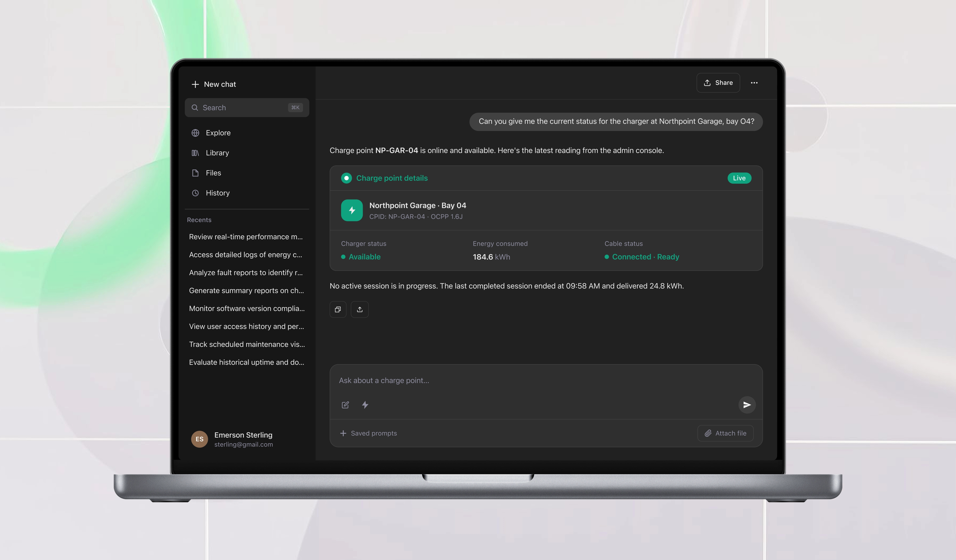Click the Charger status label
This screenshot has height=560, width=956.
tap(363, 243)
